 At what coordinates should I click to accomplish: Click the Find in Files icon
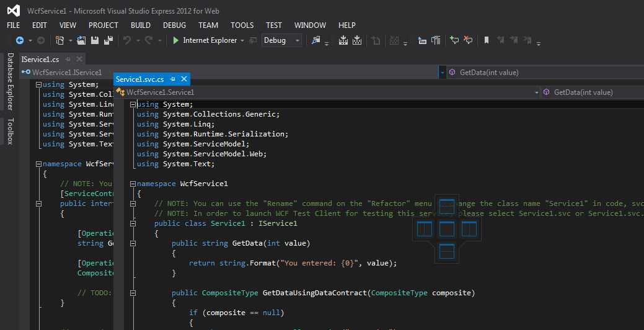[x=316, y=40]
